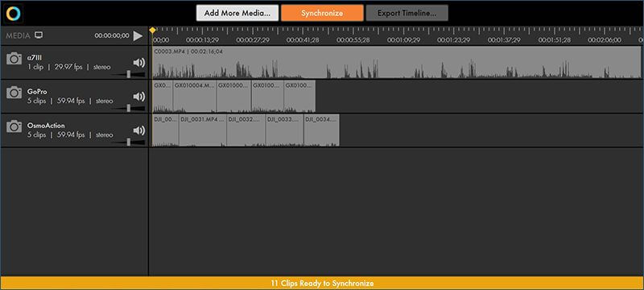
Task: Click ruler at 00:01:09;29
Action: (403, 39)
